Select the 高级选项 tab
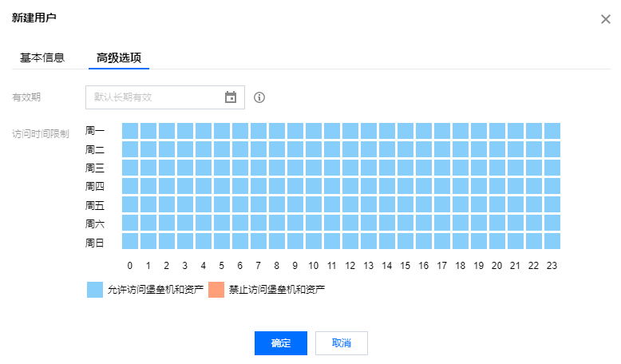This screenshot has width=621, height=364. tap(119, 58)
